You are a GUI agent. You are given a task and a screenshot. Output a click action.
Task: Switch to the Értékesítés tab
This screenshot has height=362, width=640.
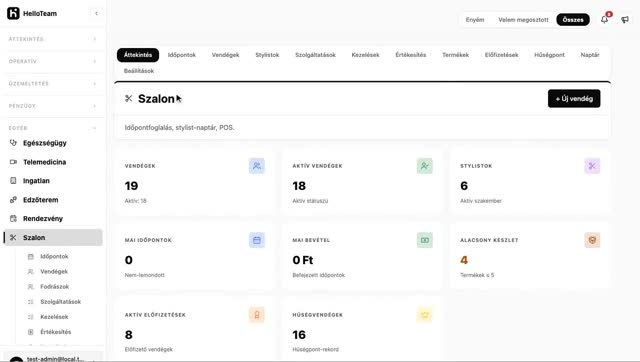click(x=411, y=55)
